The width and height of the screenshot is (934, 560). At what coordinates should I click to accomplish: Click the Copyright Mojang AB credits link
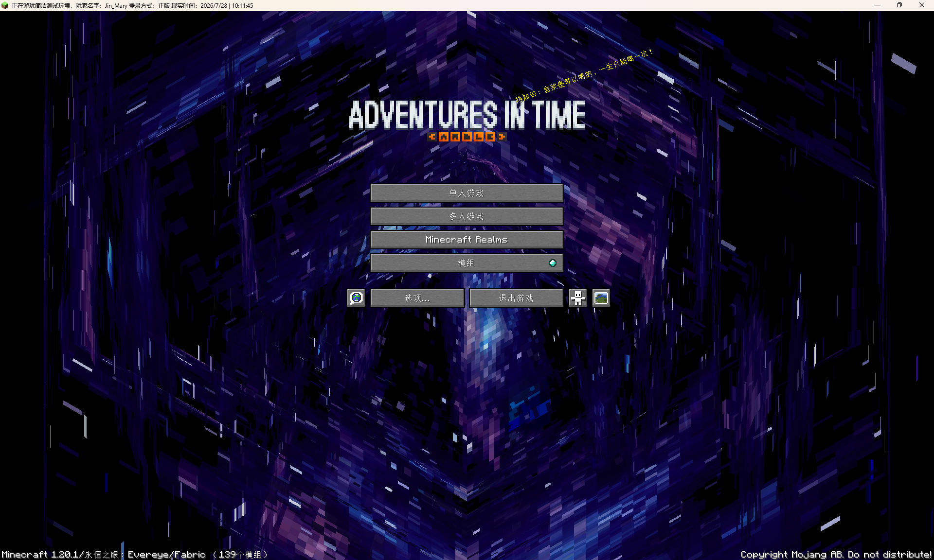[x=836, y=554]
